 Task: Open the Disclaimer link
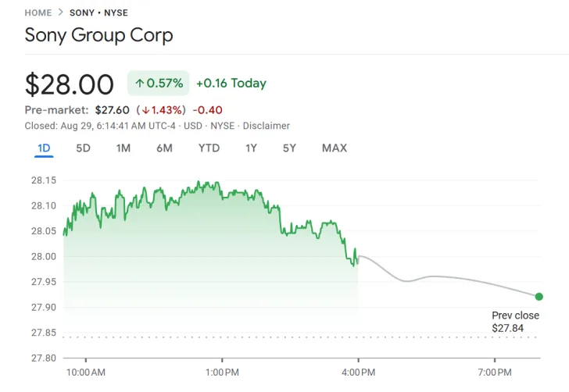click(266, 126)
